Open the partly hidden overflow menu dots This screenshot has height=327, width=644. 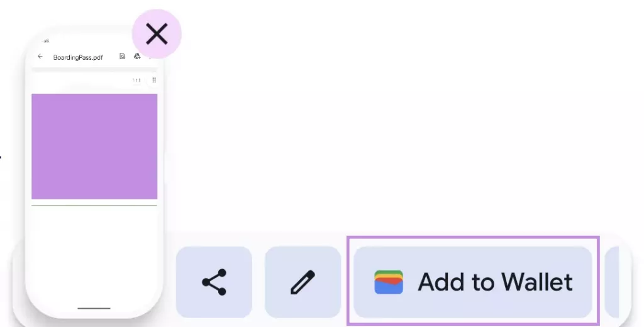click(x=150, y=57)
